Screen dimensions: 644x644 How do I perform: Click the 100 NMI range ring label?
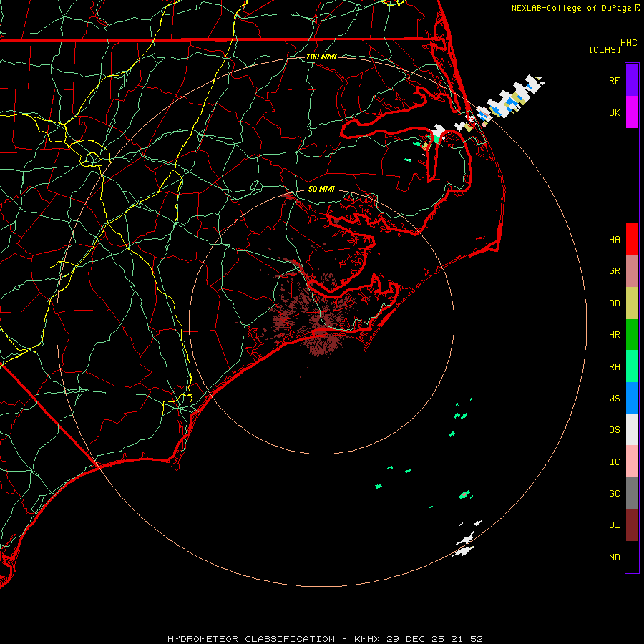pos(321,57)
